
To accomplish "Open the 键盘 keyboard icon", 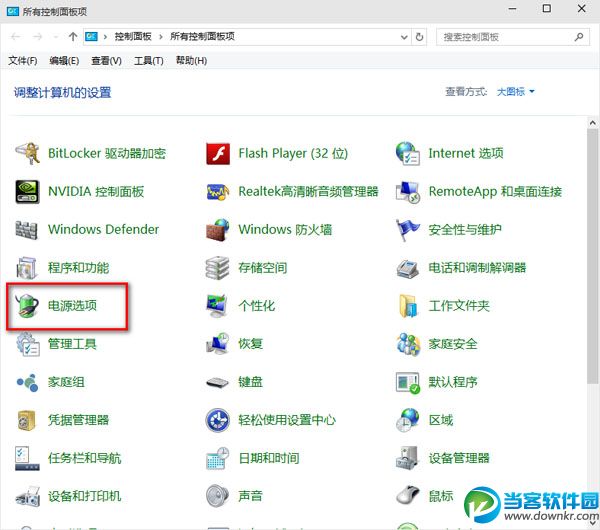I will point(217,382).
